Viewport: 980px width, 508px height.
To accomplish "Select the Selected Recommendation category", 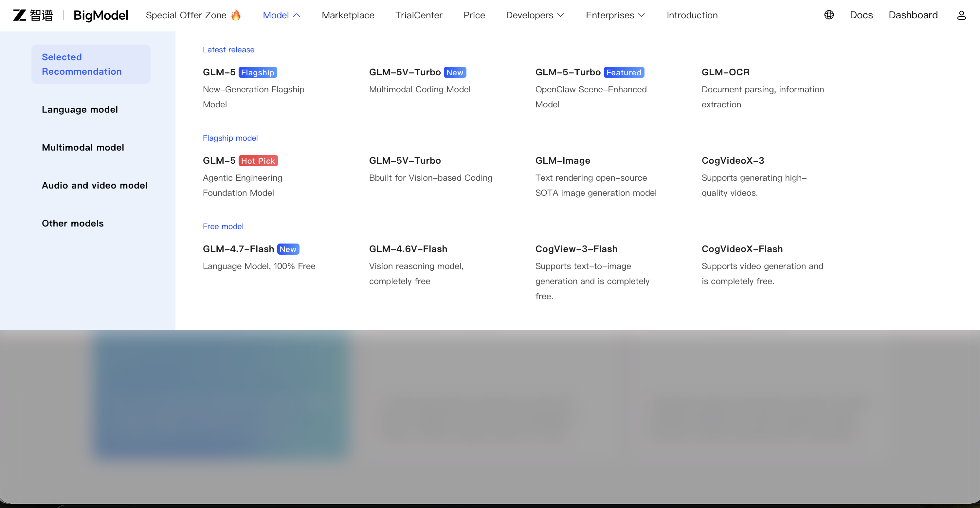I will click(91, 64).
